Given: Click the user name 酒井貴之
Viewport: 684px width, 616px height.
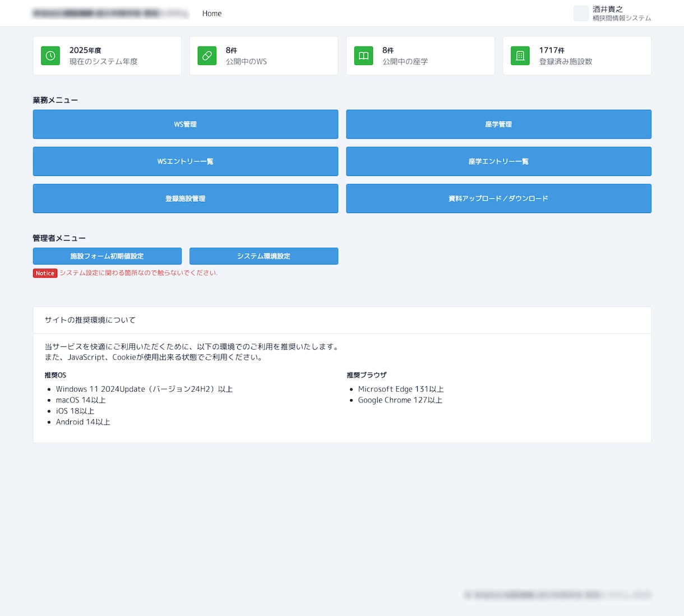Looking at the screenshot, I should (x=608, y=9).
